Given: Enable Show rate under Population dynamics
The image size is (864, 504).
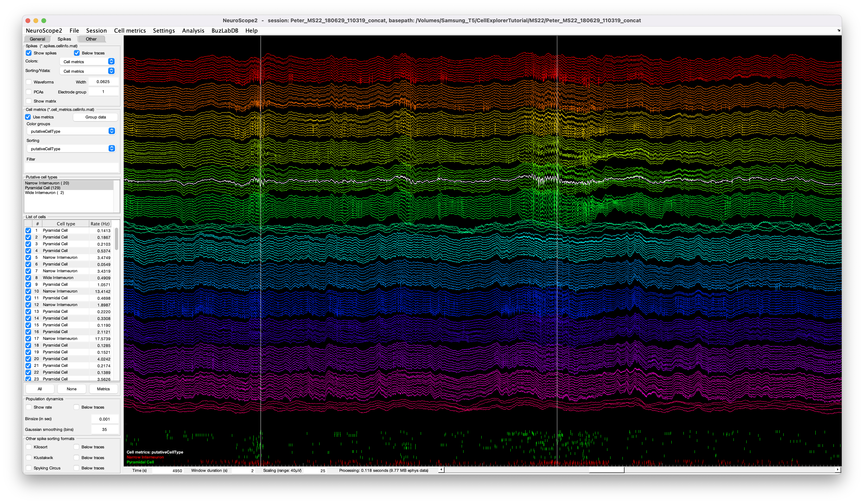Looking at the screenshot, I should 29,407.
